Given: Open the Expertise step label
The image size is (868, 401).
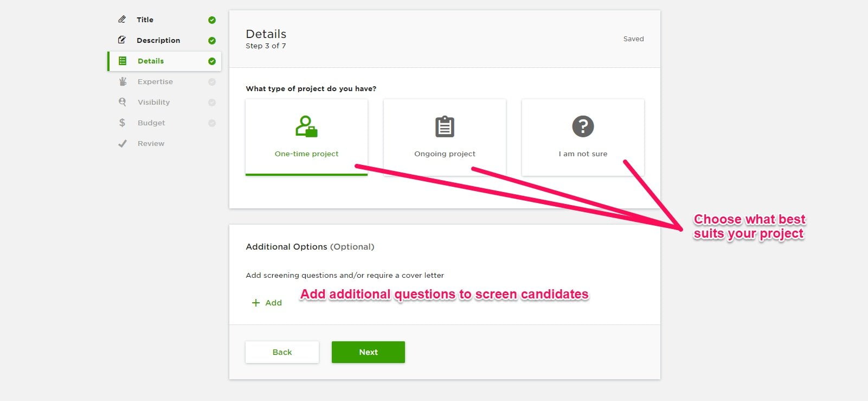Looking at the screenshot, I should 155,81.
